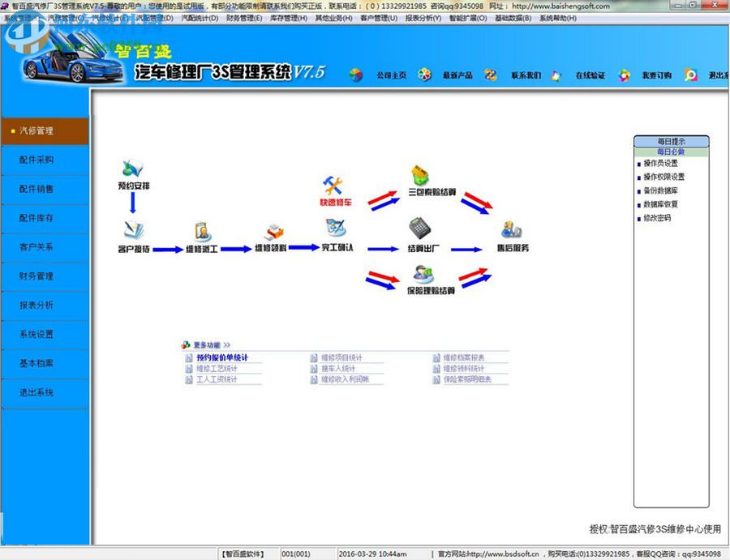Click the document icon beside 预约报价单统计
The height and width of the screenshot is (560, 730).
tap(188, 357)
